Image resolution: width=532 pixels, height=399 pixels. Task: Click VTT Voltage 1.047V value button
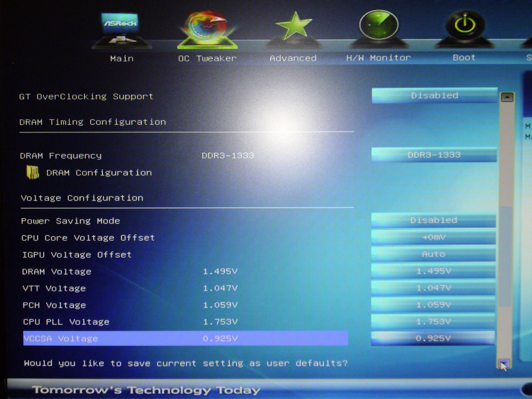click(x=433, y=288)
